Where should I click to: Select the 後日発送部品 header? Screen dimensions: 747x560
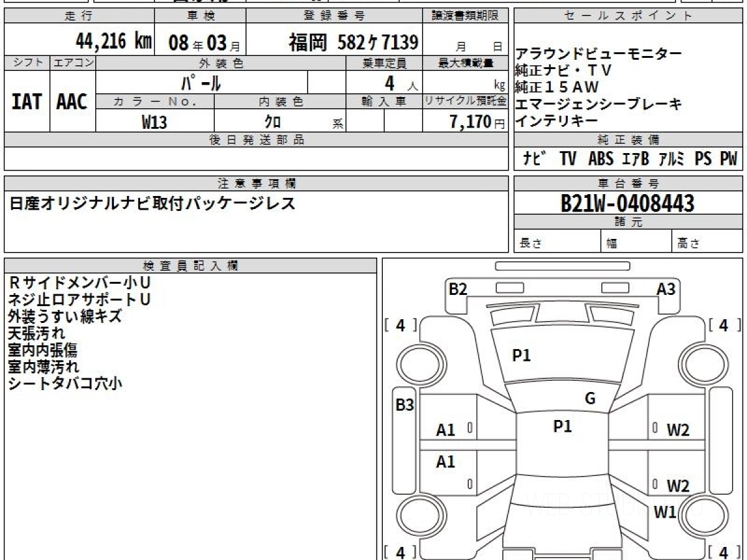pyautogui.click(x=256, y=139)
